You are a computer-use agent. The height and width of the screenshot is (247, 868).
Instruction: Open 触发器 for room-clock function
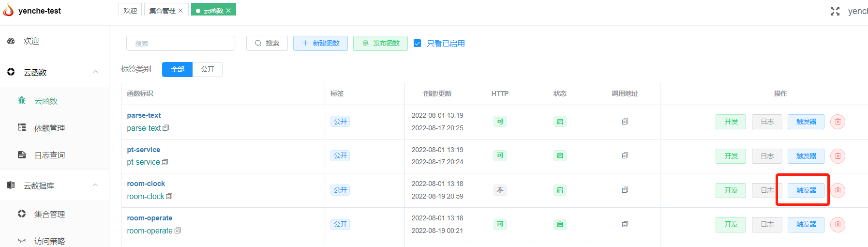[806, 190]
